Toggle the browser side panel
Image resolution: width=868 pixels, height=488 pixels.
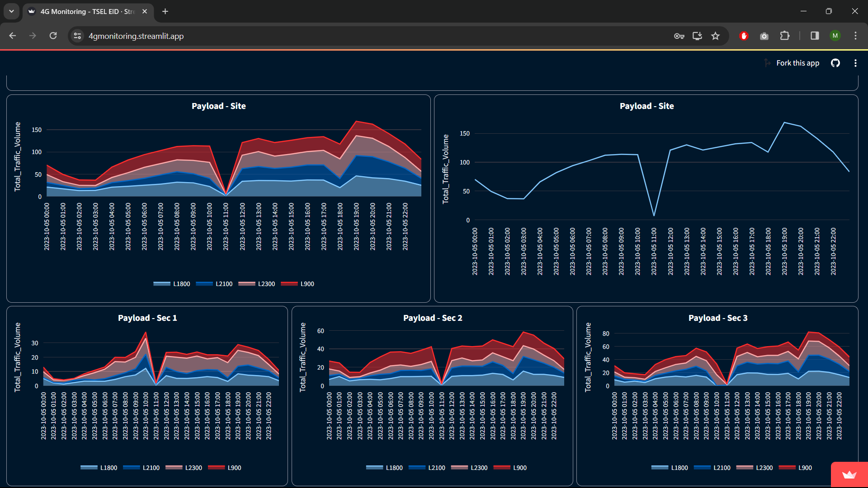(x=815, y=36)
